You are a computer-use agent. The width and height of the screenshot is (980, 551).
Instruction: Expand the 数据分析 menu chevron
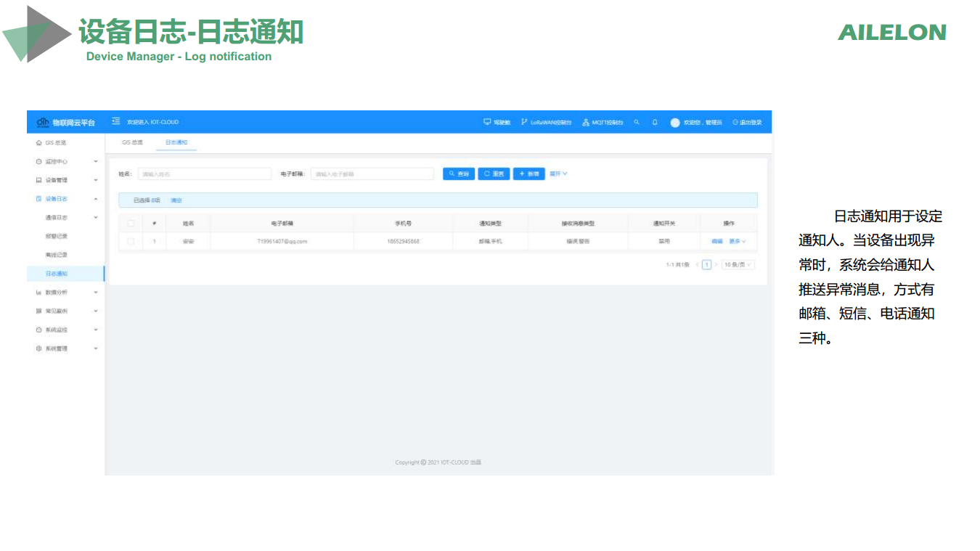pyautogui.click(x=96, y=293)
